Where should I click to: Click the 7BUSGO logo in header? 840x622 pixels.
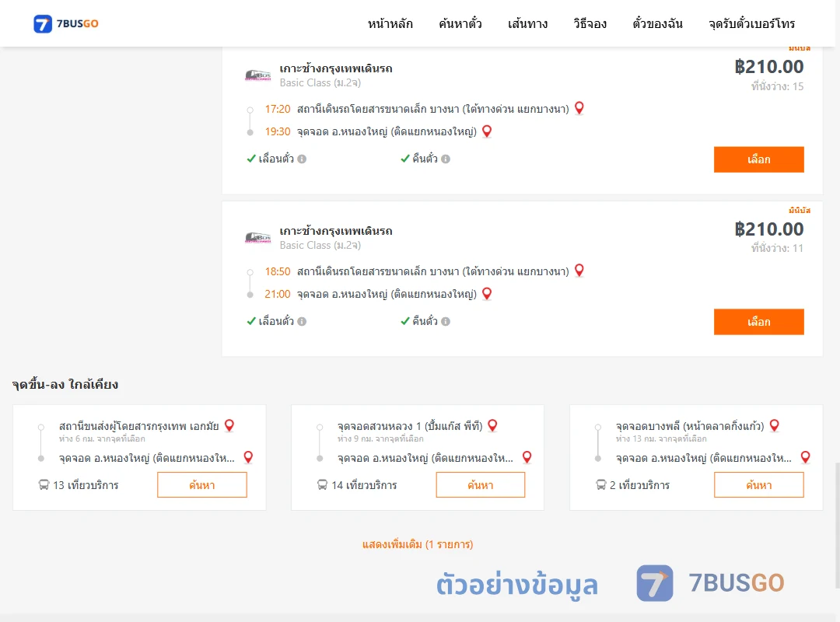(66, 23)
